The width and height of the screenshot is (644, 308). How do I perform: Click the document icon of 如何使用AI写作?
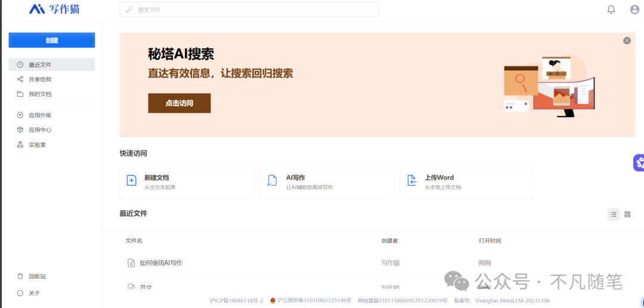[x=131, y=263]
